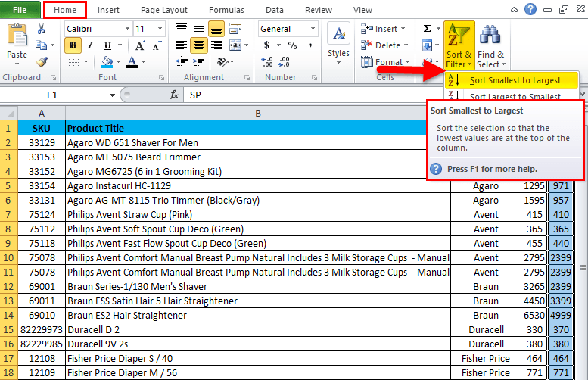Click the Orientation icon
The width and height of the screenshot is (588, 380).
point(222,62)
